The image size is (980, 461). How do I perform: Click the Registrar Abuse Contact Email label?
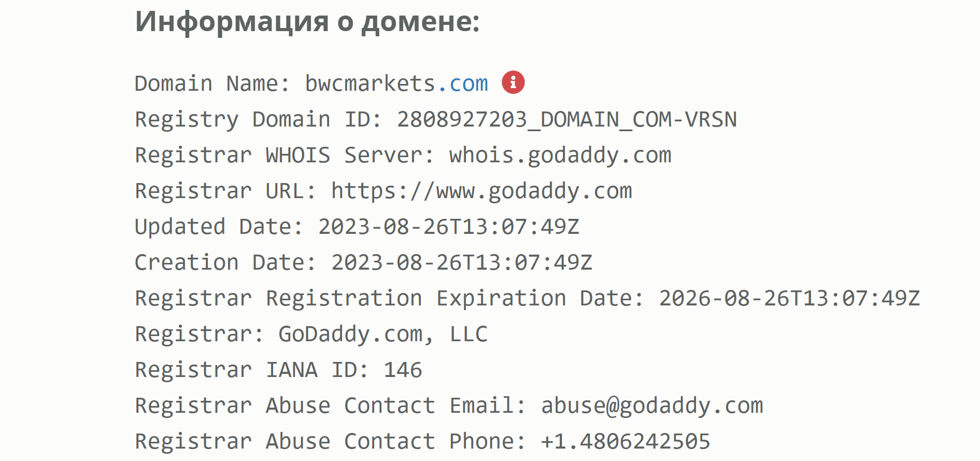click(x=331, y=406)
